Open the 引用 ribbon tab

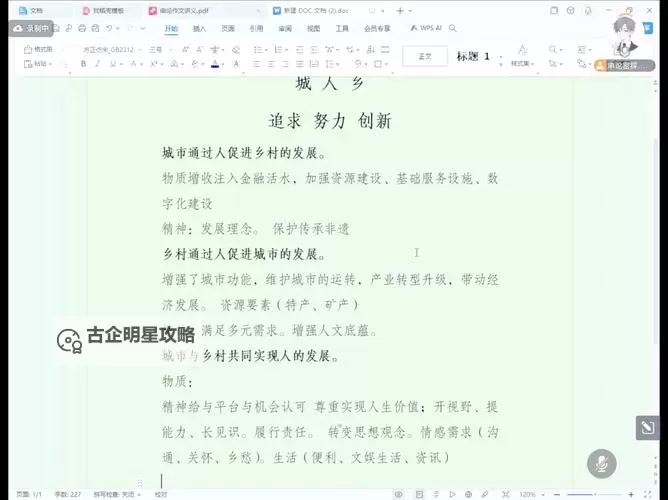256,29
